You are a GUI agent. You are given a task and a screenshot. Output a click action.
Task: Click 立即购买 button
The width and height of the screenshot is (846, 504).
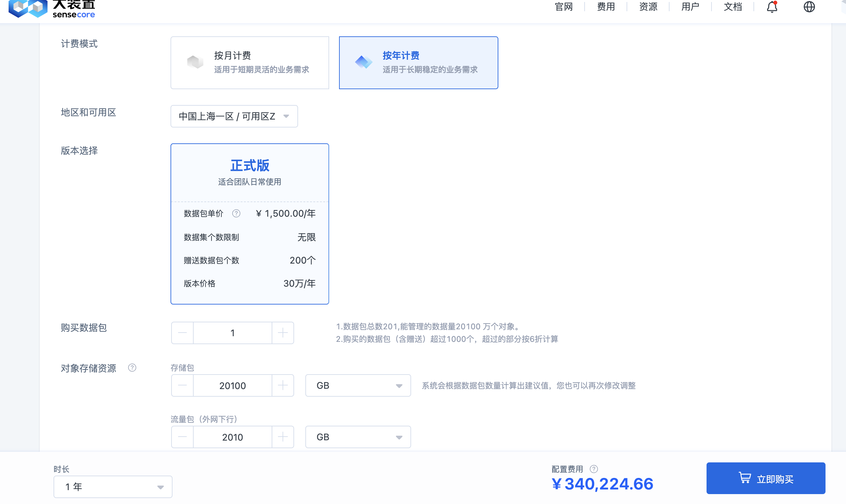coord(766,478)
